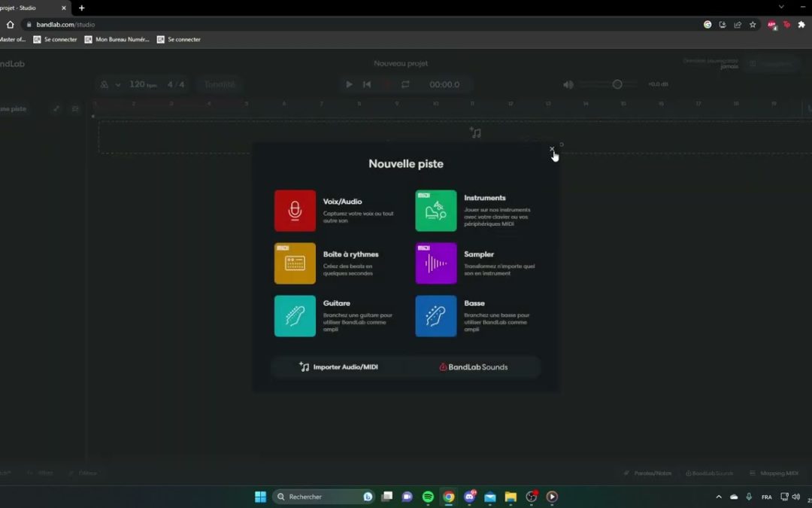Open Paroles/Notes panel
Image resolution: width=812 pixels, height=508 pixels.
tap(647, 473)
